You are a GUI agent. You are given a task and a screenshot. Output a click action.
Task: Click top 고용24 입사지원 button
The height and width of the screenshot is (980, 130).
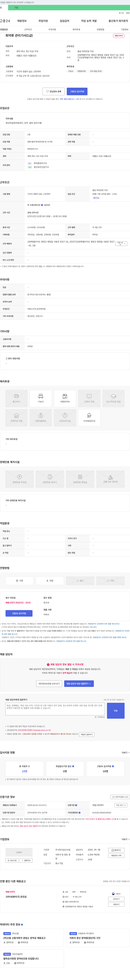[x=77, y=91]
